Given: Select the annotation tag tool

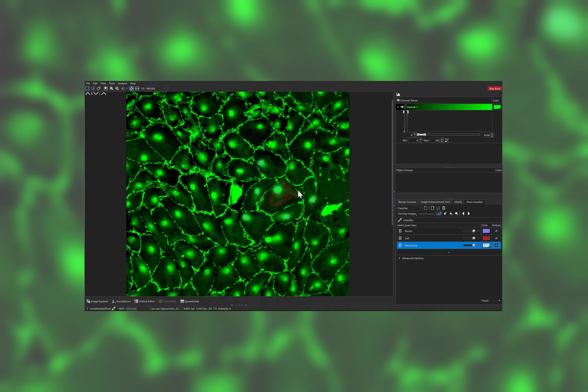Looking at the screenshot, I should pyautogui.click(x=98, y=88).
